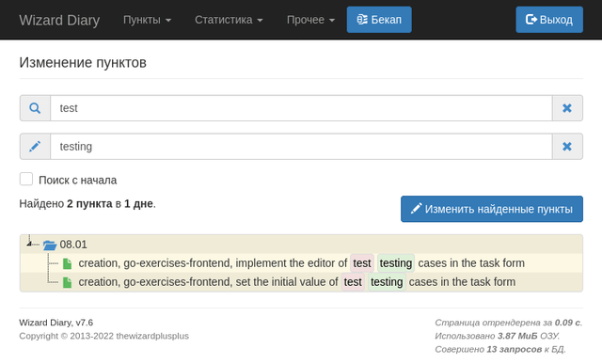
Task: Select the 'implement the editor of' item
Action: point(301,263)
